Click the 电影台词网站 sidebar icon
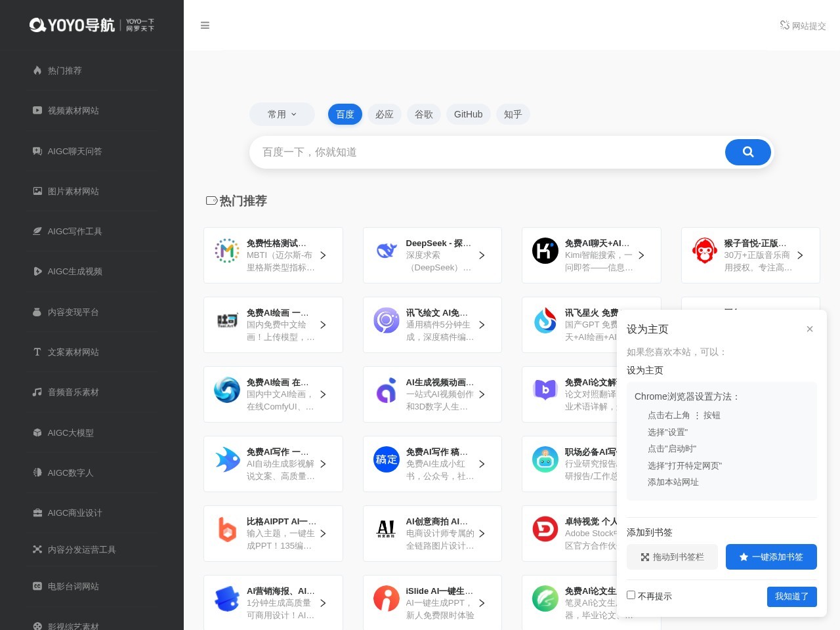840x630 pixels. 37,586
